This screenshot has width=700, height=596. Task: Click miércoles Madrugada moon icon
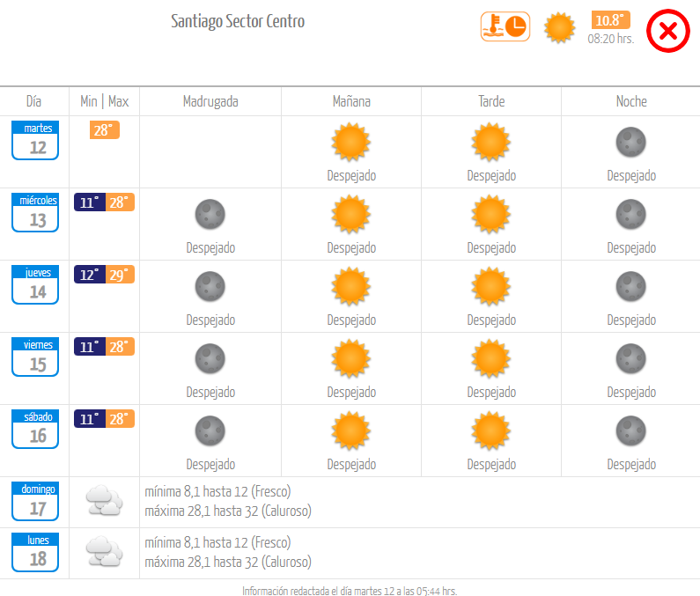(210, 214)
